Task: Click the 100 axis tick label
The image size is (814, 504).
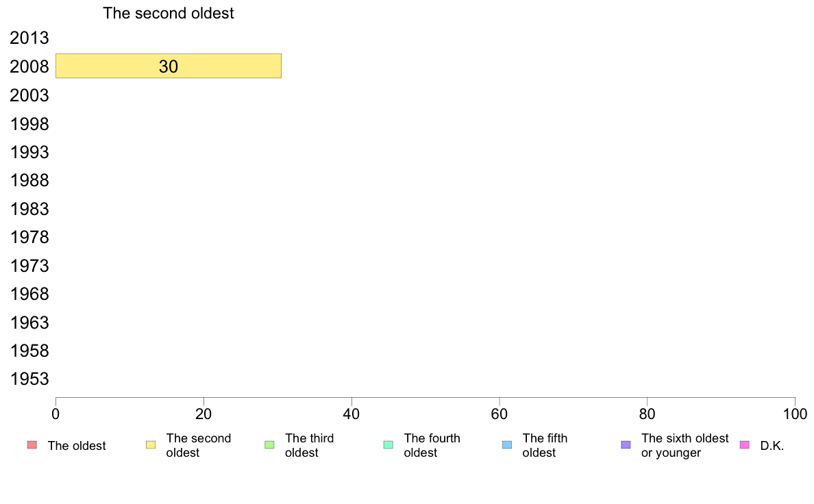Action: (x=795, y=414)
